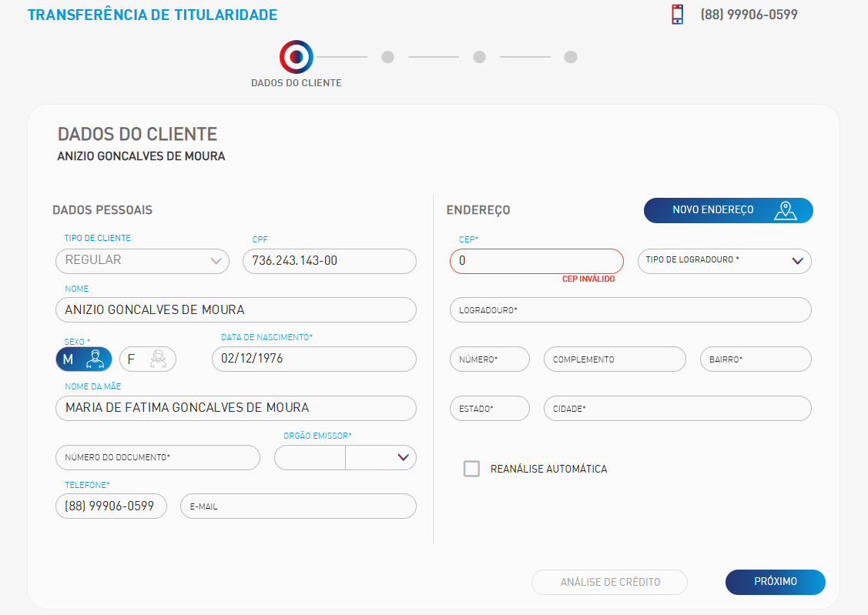Image resolution: width=868 pixels, height=615 pixels.
Task: Click the Nome da Mãe field
Action: (x=236, y=408)
